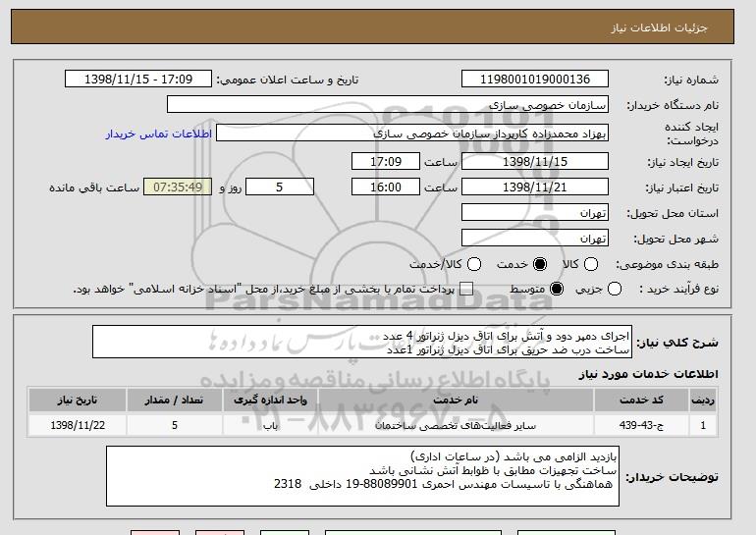Viewport: 756px width, 535px height.
Task: Click the شرح کلی نیاز description box
Action: coord(362,342)
